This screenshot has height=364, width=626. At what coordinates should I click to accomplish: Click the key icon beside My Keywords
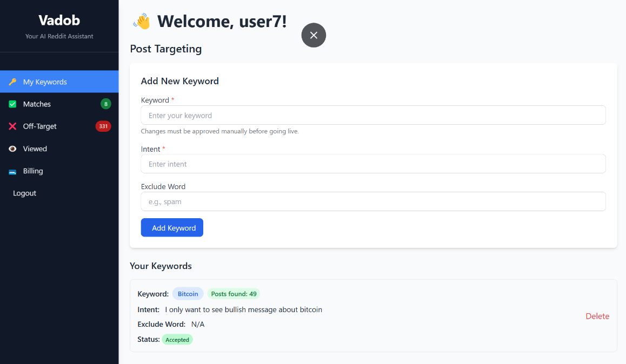click(x=12, y=82)
